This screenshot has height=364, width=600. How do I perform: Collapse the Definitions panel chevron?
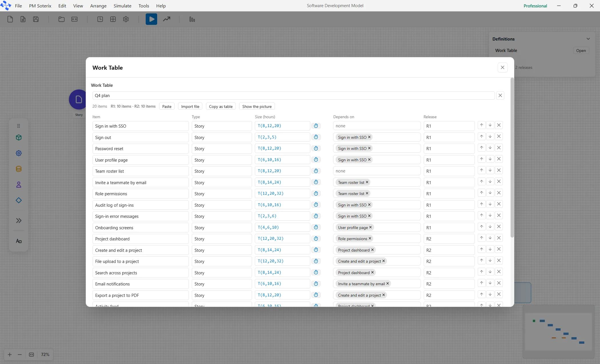click(588, 39)
